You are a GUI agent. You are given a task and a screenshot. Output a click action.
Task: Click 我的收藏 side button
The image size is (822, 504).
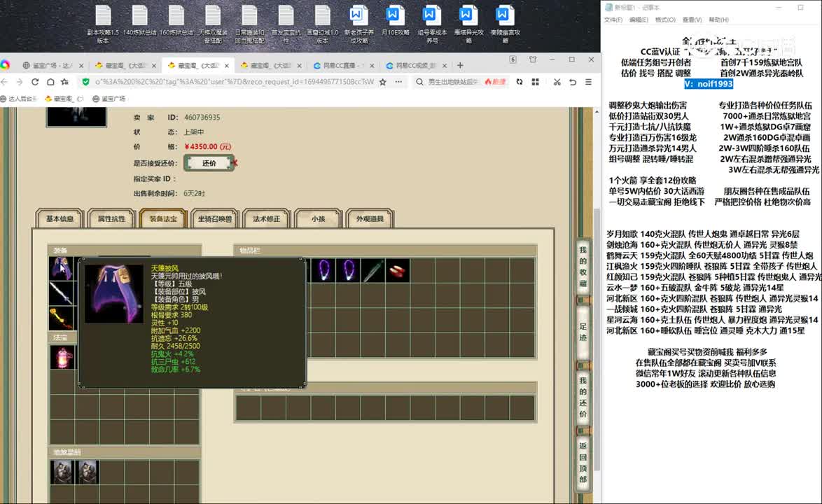(x=583, y=267)
